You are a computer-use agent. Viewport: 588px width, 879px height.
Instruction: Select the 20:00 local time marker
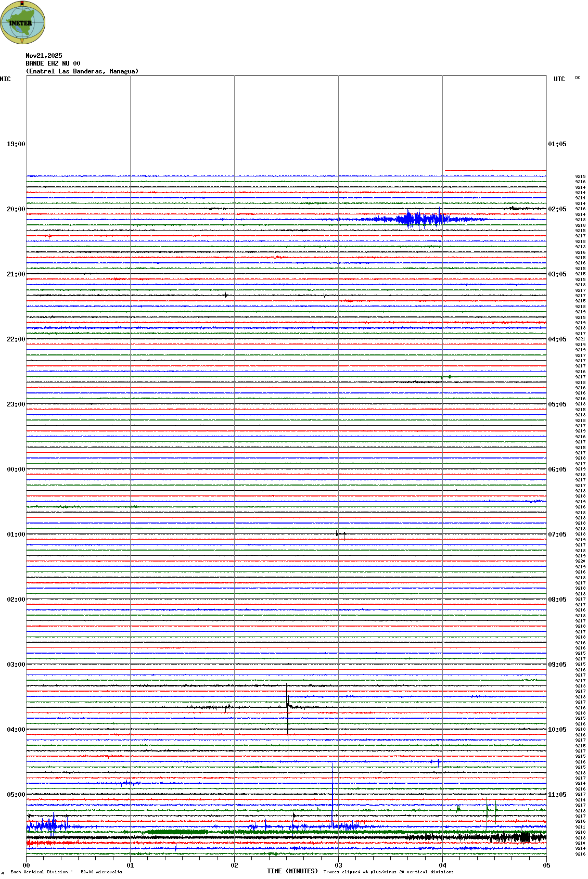[x=16, y=209]
